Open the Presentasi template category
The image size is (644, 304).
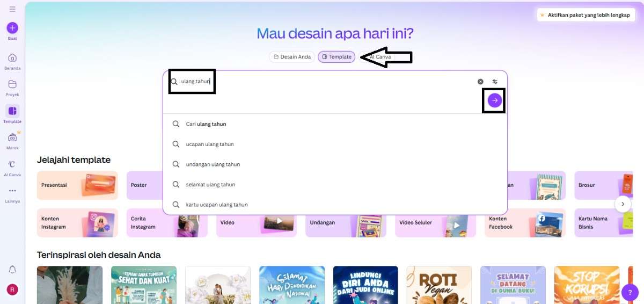[x=77, y=185]
